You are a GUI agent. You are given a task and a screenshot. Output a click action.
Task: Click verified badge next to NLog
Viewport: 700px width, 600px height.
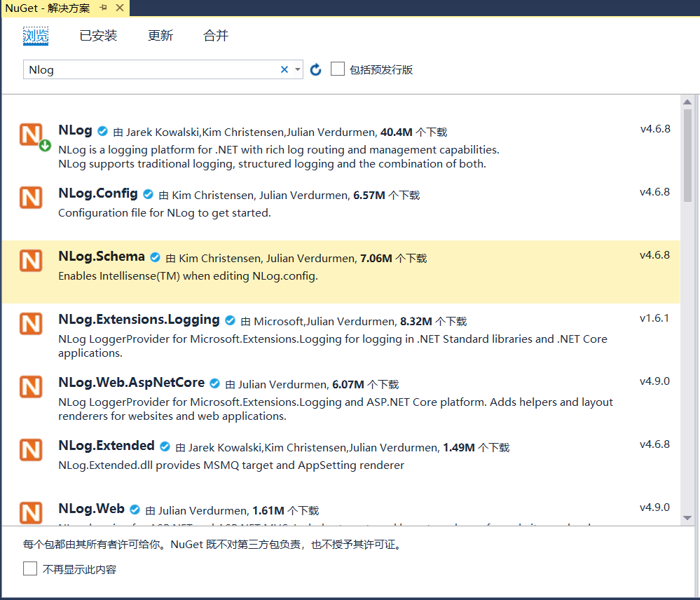pyautogui.click(x=103, y=131)
